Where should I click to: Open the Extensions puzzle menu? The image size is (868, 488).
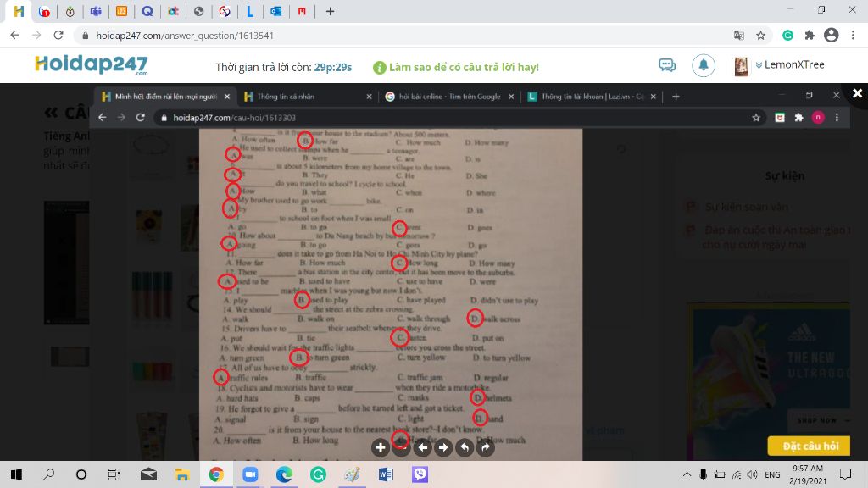[x=810, y=36]
